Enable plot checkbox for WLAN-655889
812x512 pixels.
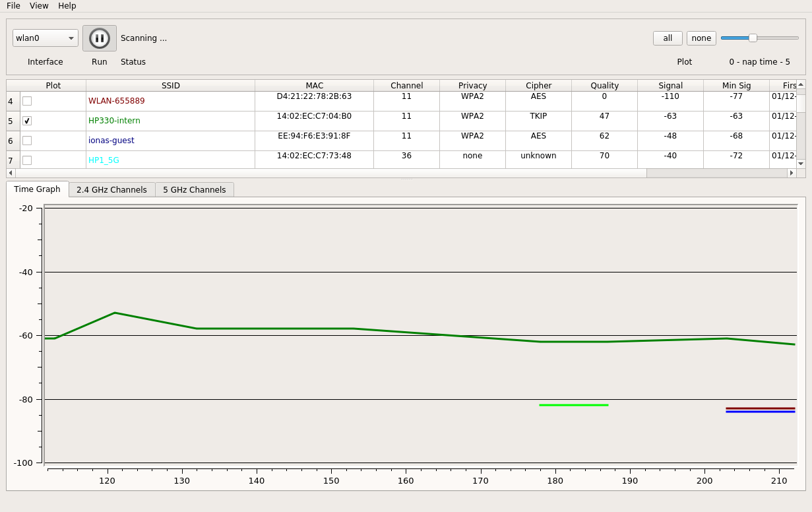point(27,101)
